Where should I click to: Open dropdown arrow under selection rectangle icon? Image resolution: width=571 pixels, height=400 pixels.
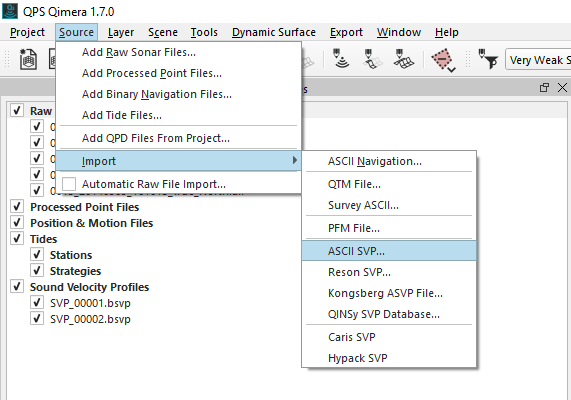[x=452, y=70]
